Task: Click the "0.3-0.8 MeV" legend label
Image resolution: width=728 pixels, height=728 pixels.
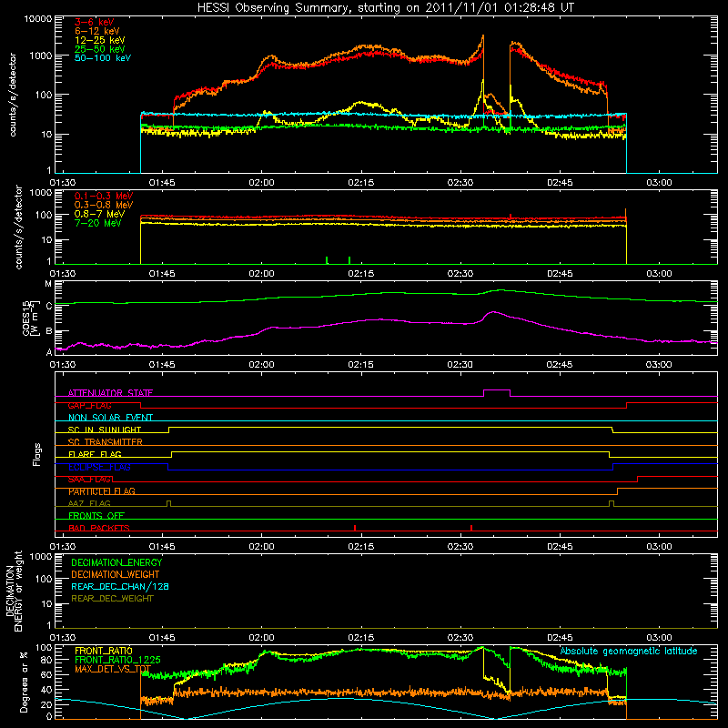Action: (x=104, y=205)
